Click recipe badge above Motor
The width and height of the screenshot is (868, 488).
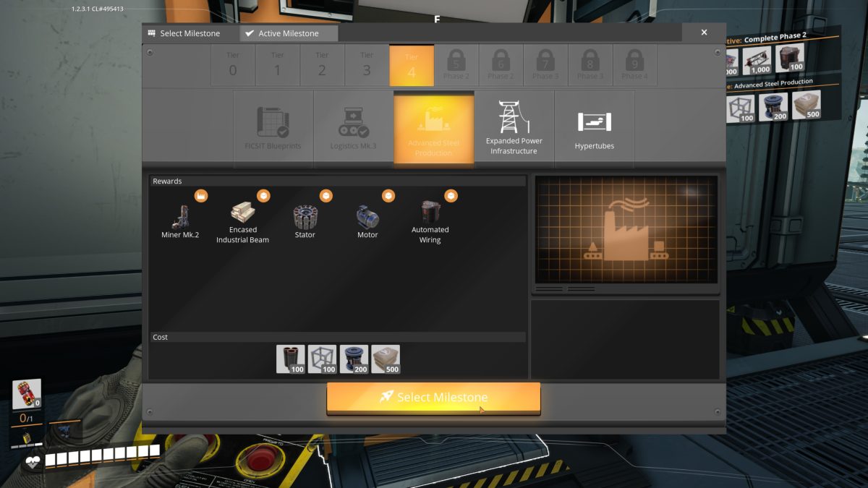[388, 196]
